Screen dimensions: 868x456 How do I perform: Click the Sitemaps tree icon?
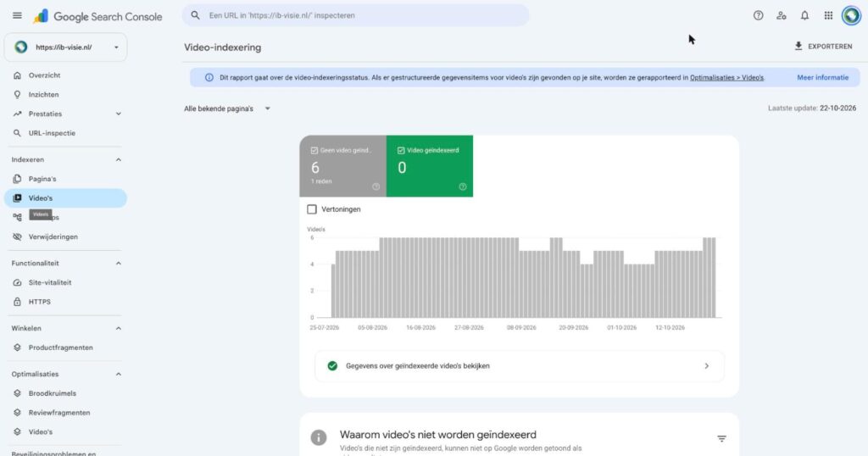[17, 218]
